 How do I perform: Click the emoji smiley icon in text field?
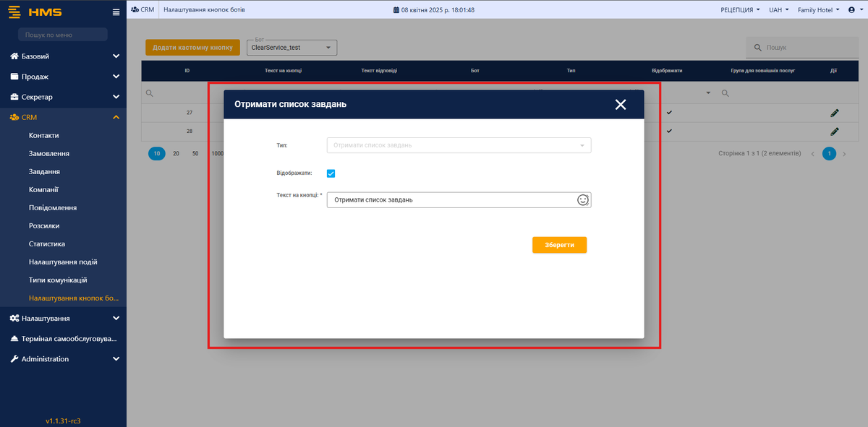click(583, 200)
